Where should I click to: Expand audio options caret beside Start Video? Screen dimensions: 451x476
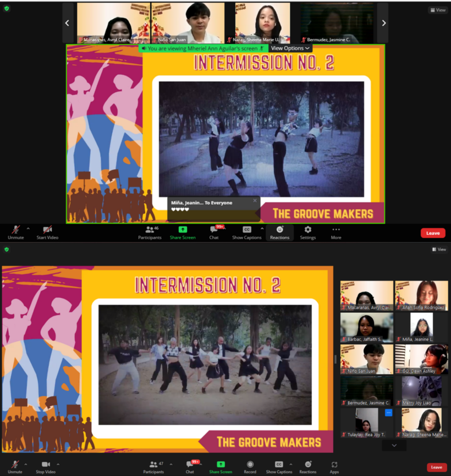[x=28, y=229]
